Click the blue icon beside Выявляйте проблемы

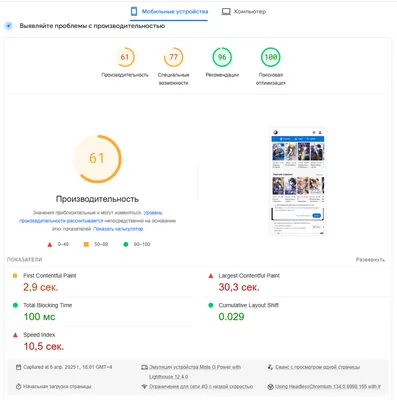coord(9,26)
